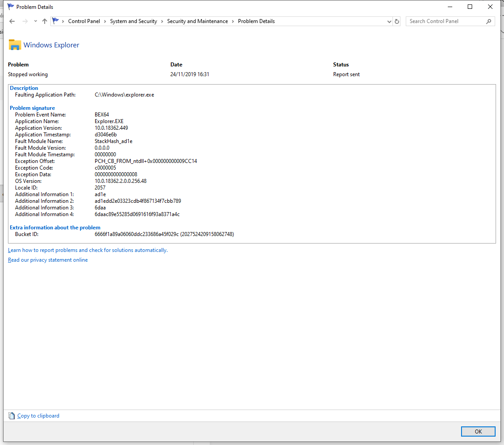Click the date 24/11/2019 16:31
504x445 pixels.
[190, 74]
